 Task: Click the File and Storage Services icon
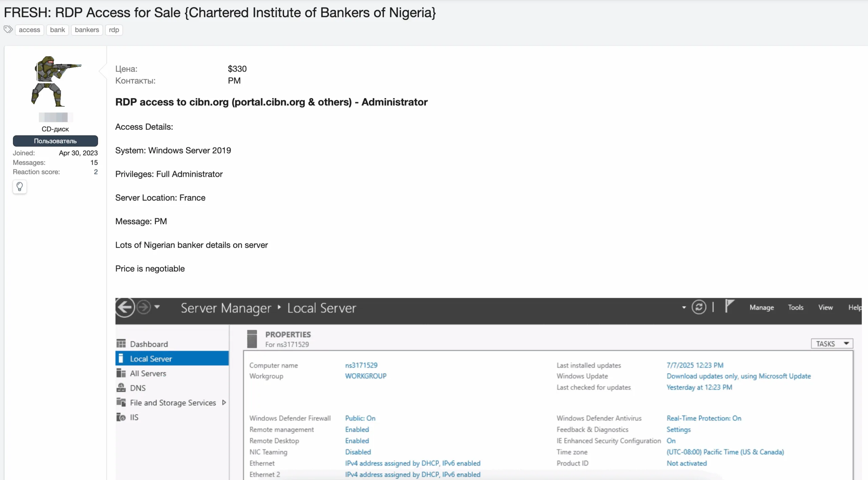click(121, 402)
